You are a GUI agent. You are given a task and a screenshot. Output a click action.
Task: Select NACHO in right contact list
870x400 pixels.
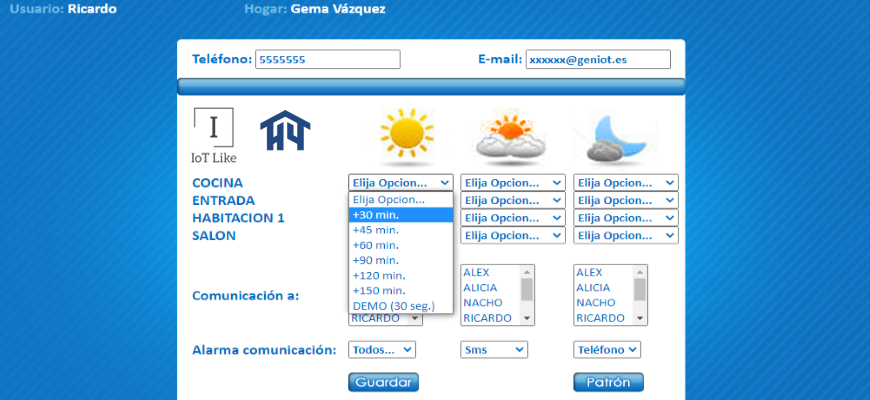(x=604, y=303)
